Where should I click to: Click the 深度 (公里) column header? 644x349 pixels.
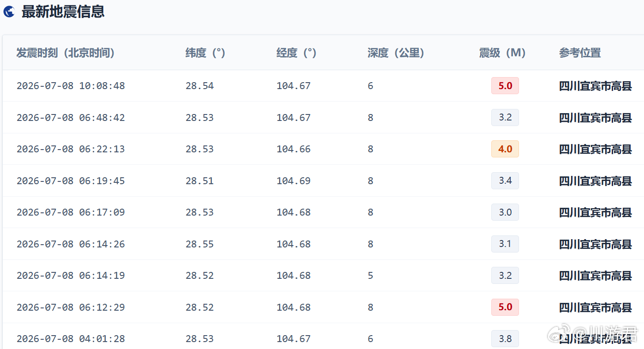(396, 53)
